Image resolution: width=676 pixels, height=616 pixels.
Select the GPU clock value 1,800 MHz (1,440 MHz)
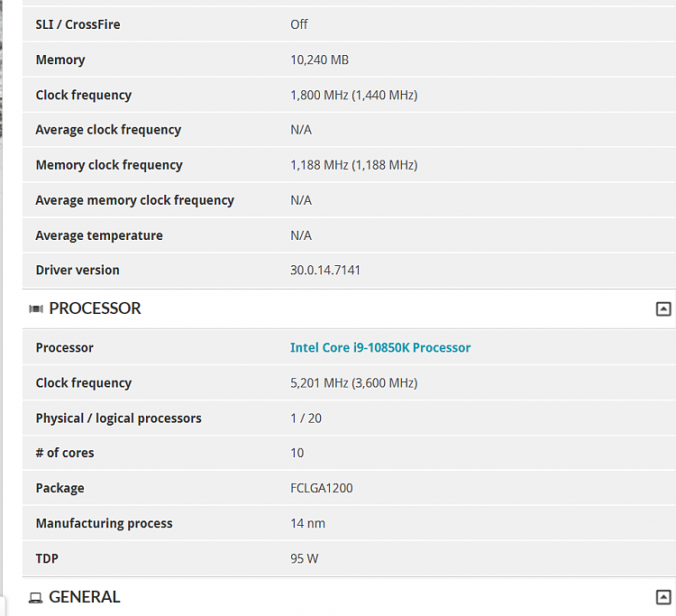(354, 95)
